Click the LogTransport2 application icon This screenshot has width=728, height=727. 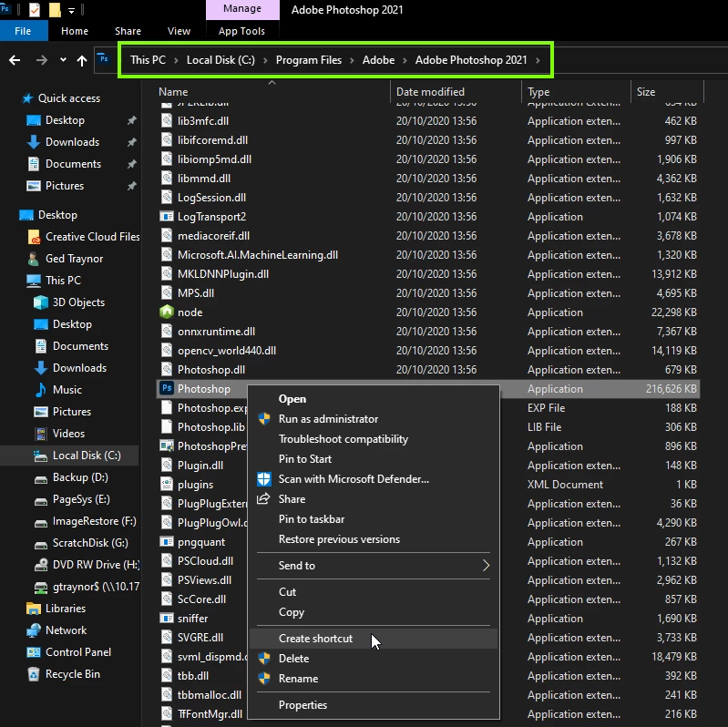tap(167, 216)
